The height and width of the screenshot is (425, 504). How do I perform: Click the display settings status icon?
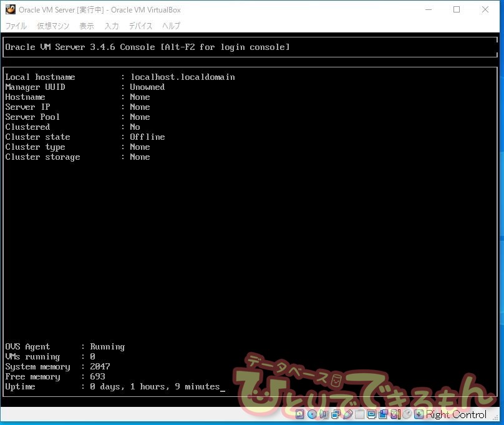click(x=372, y=414)
